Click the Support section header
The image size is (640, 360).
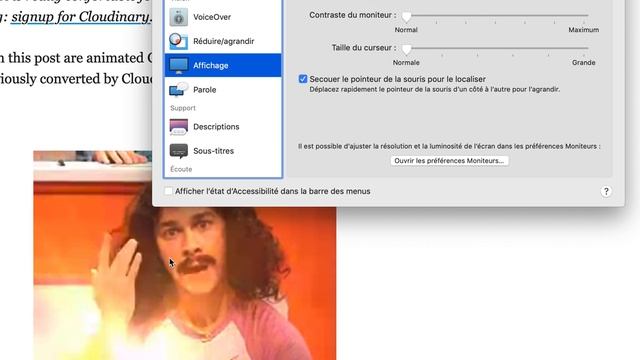pos(183,108)
